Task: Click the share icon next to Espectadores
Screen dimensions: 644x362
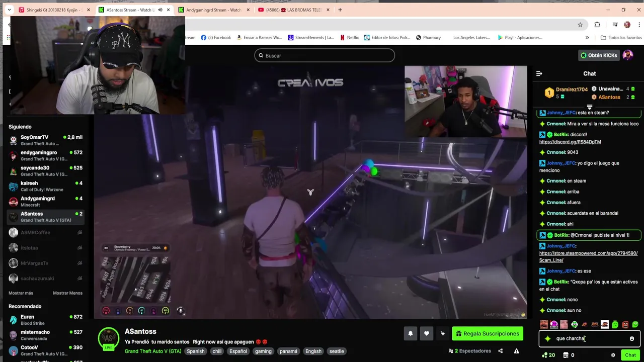Action: (500, 351)
